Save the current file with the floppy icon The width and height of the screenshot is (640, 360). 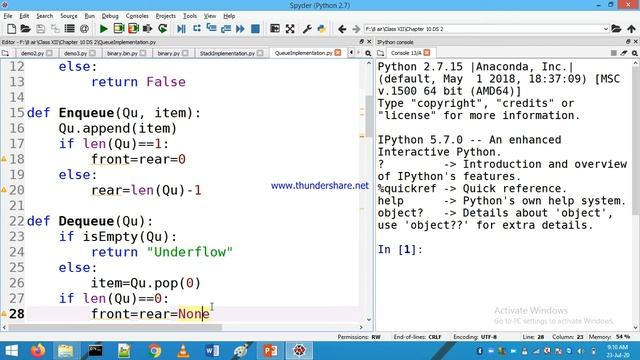click(x=40, y=29)
